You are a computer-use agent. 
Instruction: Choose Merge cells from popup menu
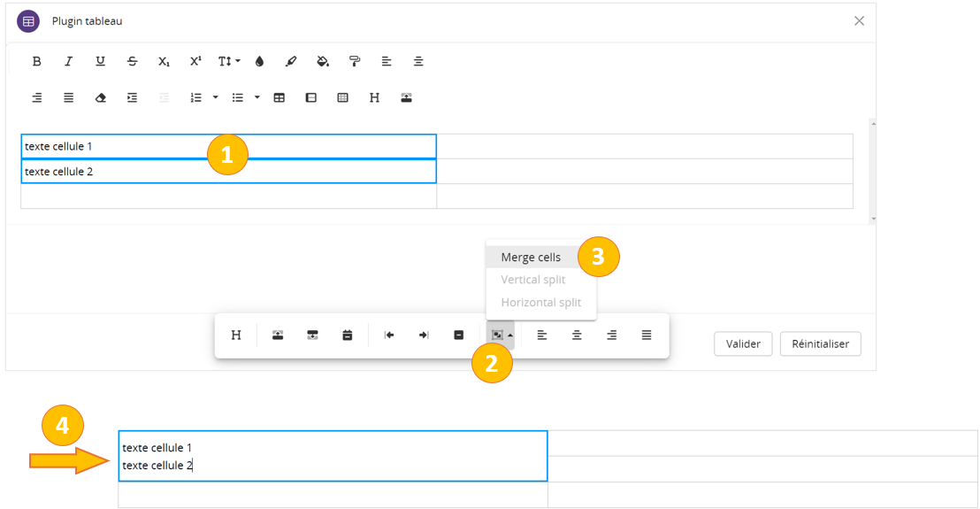[531, 257]
